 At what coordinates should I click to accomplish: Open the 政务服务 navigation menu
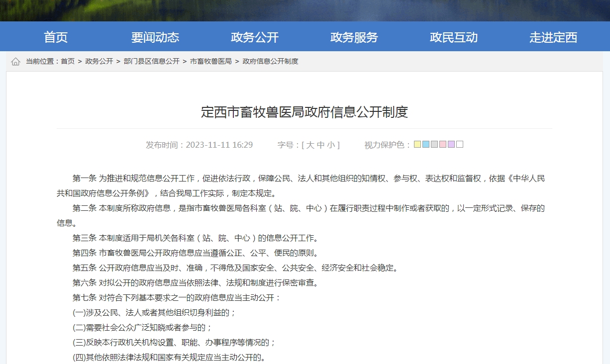pos(354,37)
